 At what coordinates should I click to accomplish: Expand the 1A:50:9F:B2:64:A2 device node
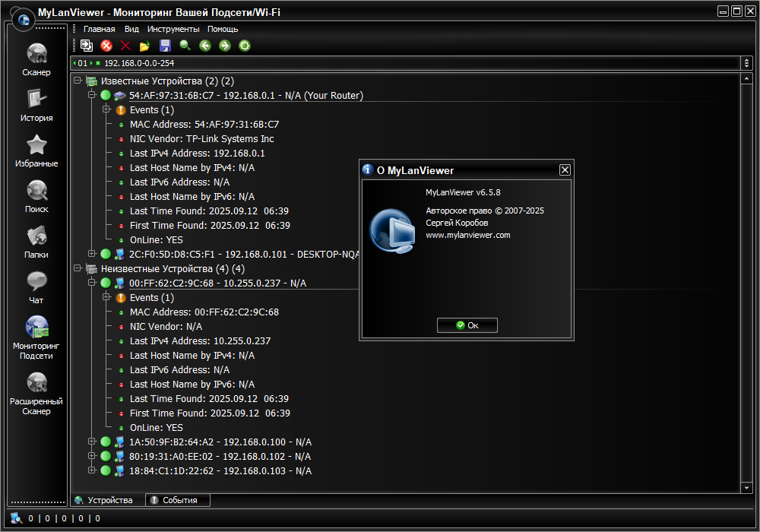pyautogui.click(x=92, y=442)
